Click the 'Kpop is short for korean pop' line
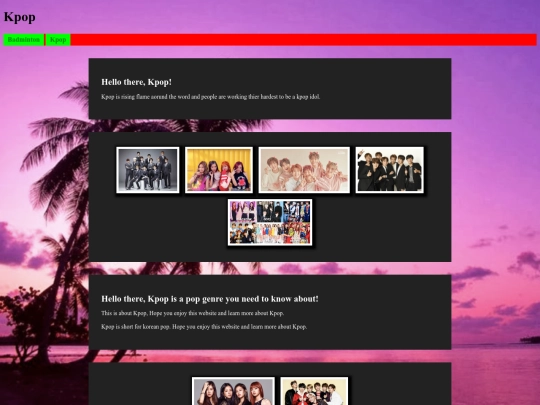Image resolution: width=540 pixels, height=405 pixels. click(x=204, y=326)
